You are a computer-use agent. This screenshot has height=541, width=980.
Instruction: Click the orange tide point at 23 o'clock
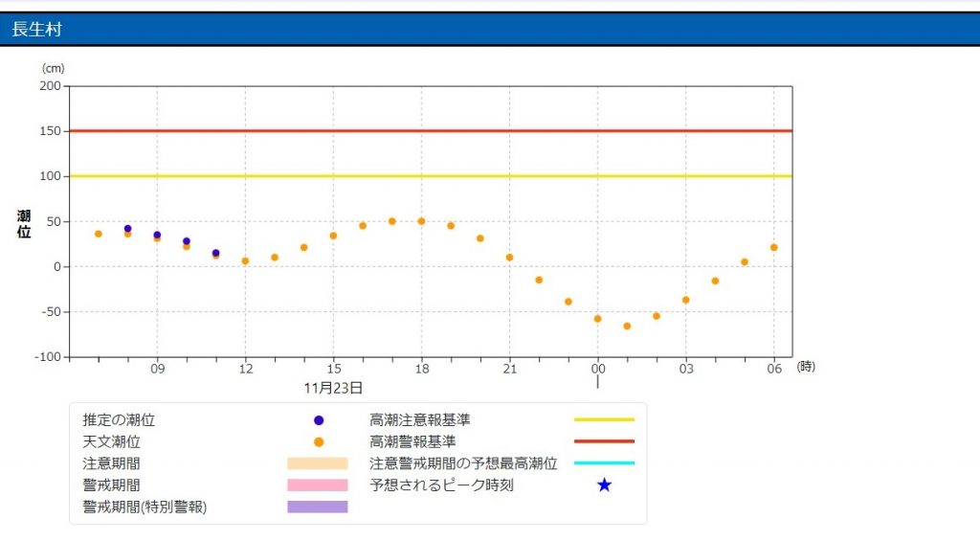click(x=568, y=302)
